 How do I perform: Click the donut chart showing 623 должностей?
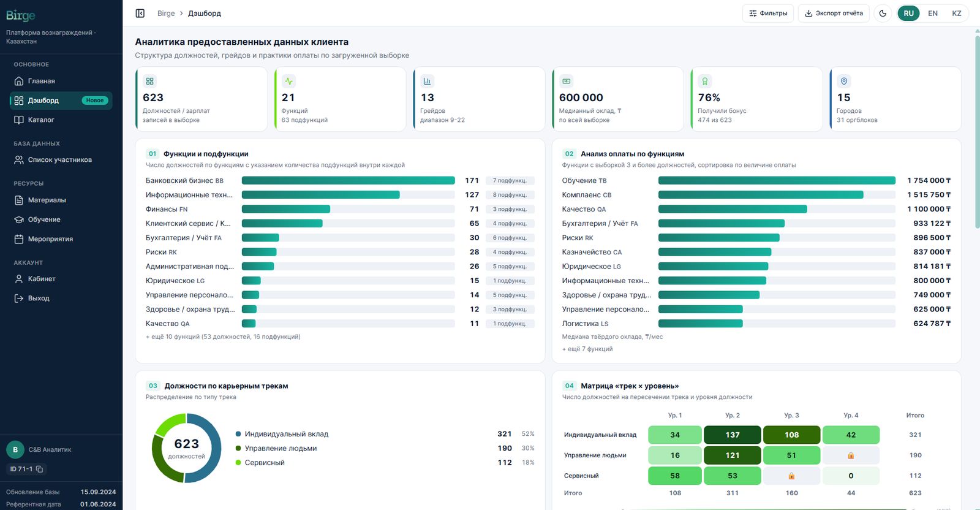(x=186, y=448)
